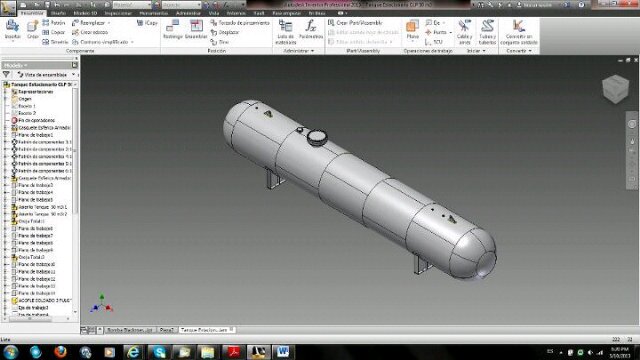Switch to the Herramientas ribbon tab
This screenshot has width=640, height=360.
(x=154, y=13)
